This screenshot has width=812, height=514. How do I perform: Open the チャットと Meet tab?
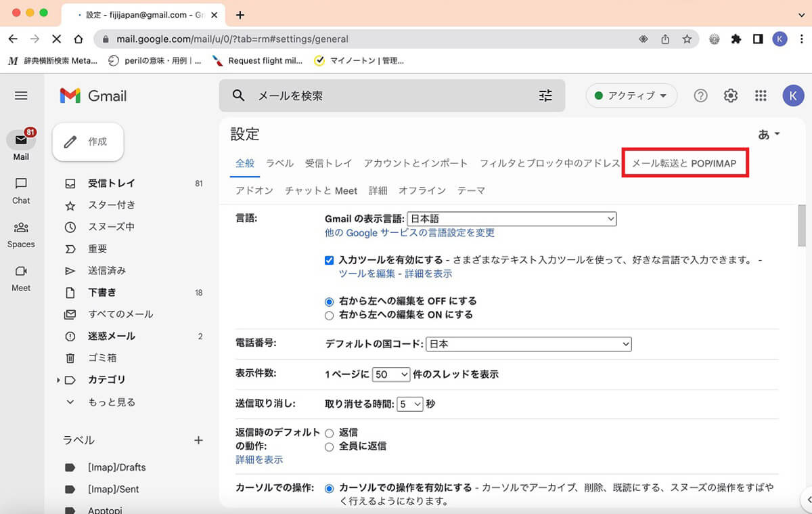pos(321,191)
